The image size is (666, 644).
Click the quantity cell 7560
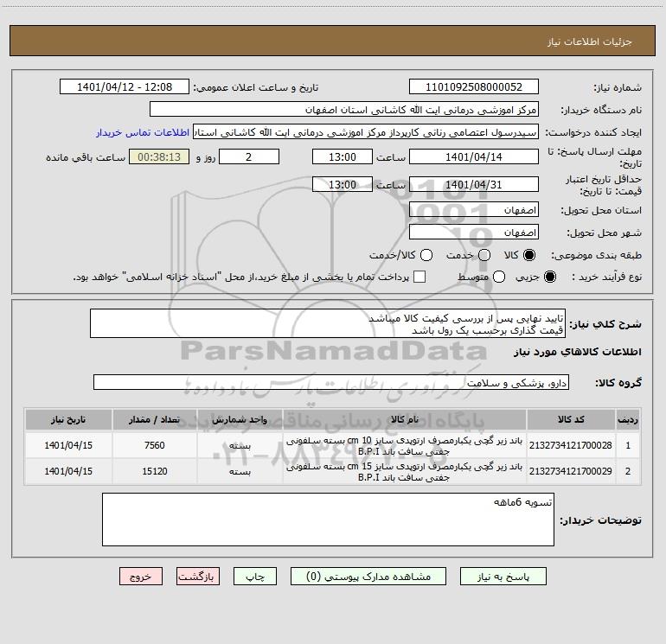(x=154, y=445)
